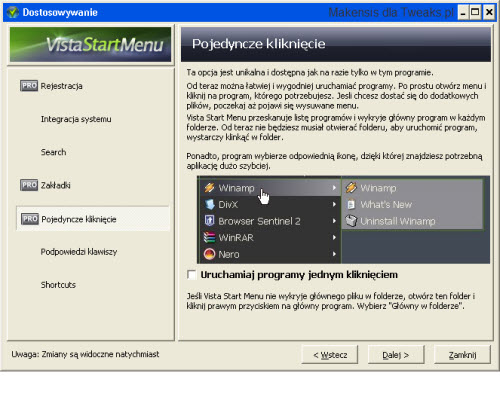Open Podpowiedzi klawiszy settings
Image resolution: width=500 pixels, height=397 pixels.
79,252
